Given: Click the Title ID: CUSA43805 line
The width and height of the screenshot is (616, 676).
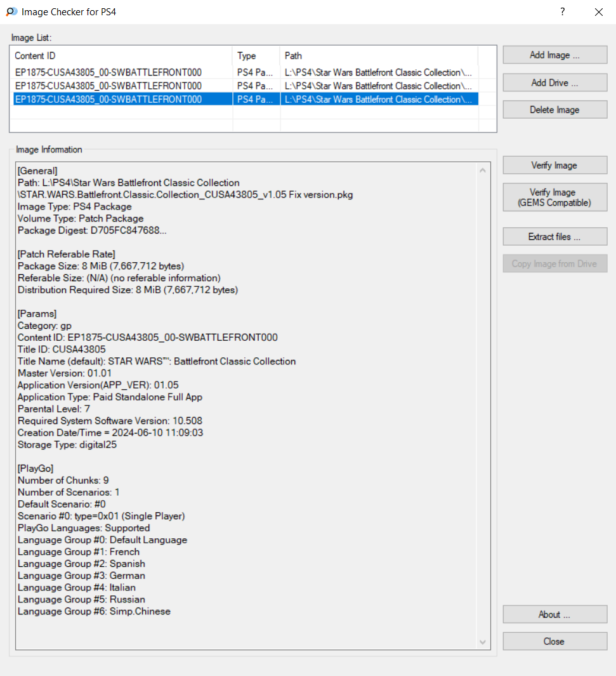Looking at the screenshot, I should tap(62, 349).
